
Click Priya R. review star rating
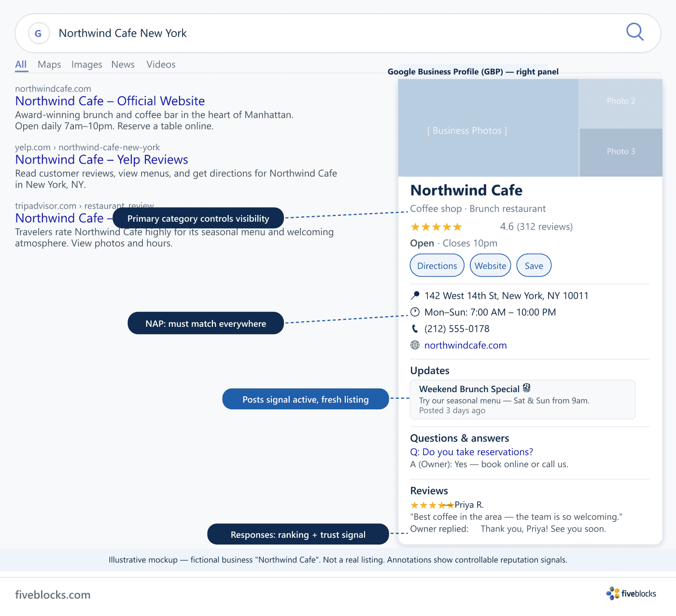432,505
